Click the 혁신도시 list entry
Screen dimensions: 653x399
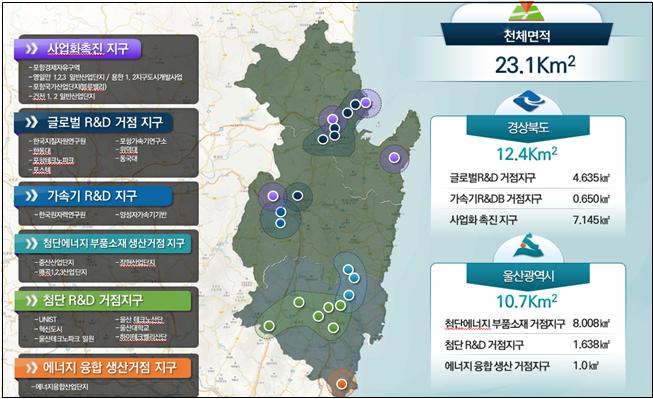[50, 329]
